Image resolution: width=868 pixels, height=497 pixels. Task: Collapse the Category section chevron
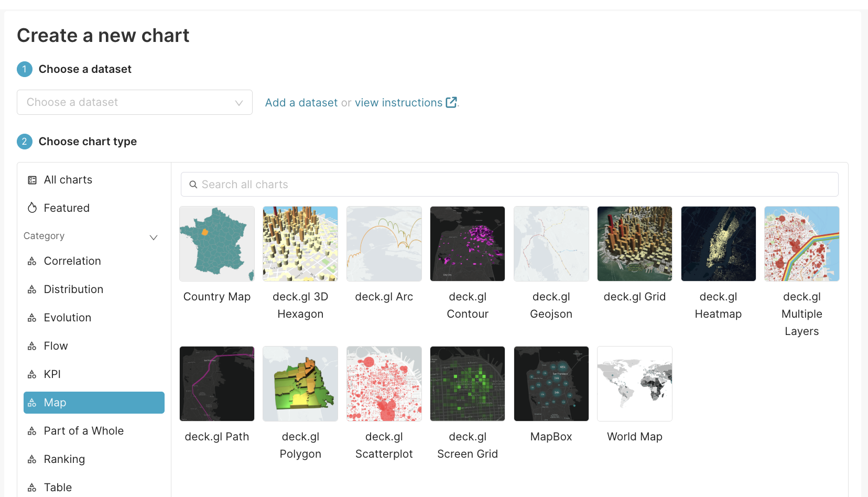coord(154,237)
